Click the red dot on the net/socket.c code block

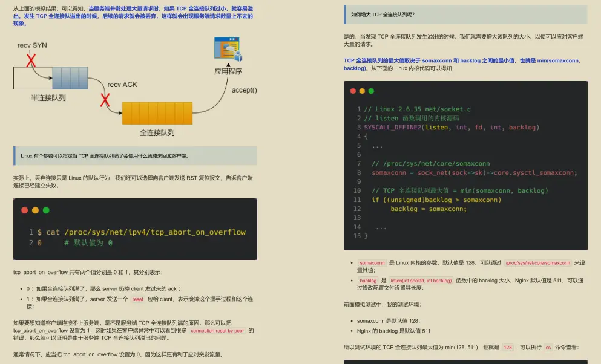pyautogui.click(x=353, y=91)
